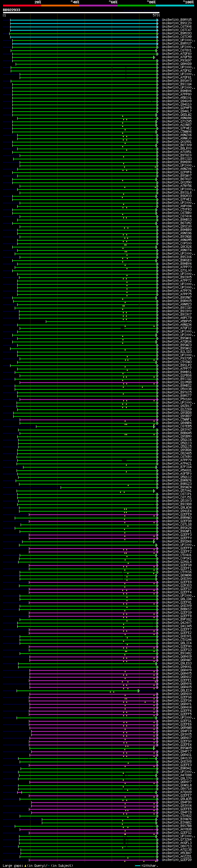Open hit UniRef100_B9SCZ0
Screen dimensions: 197x868
(177, 23)
